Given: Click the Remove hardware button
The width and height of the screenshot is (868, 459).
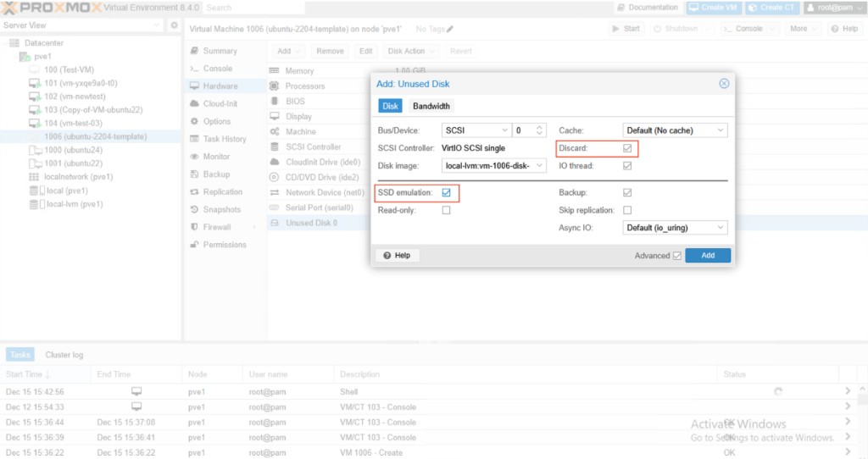Looking at the screenshot, I should [330, 51].
